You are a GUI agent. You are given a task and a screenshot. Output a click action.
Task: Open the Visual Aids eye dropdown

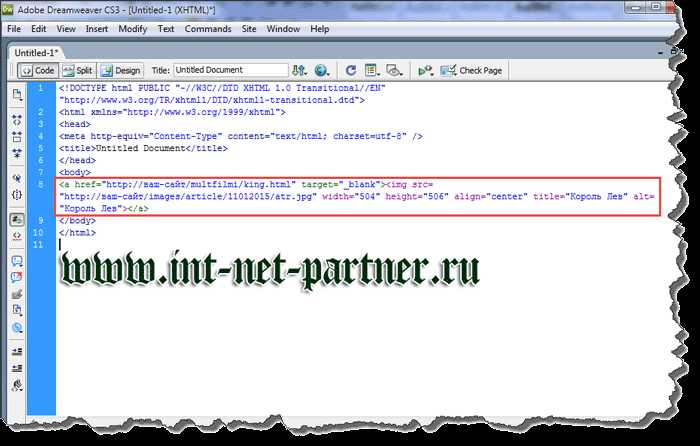(x=394, y=70)
